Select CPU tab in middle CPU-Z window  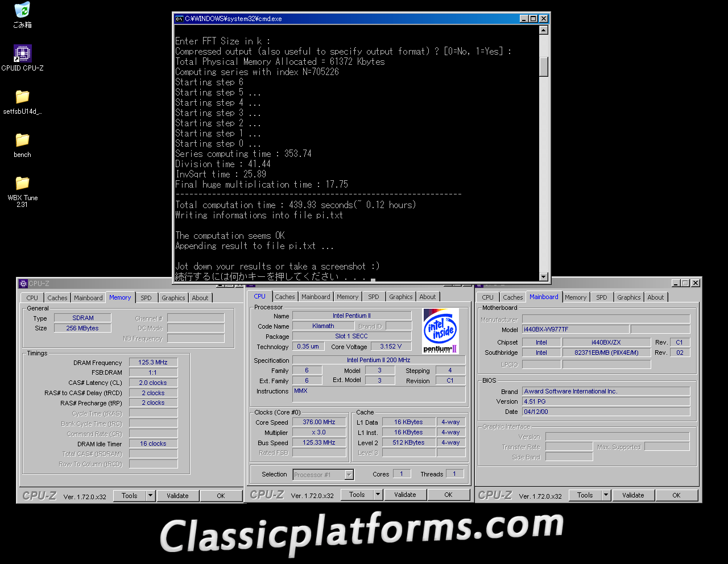[x=260, y=296]
